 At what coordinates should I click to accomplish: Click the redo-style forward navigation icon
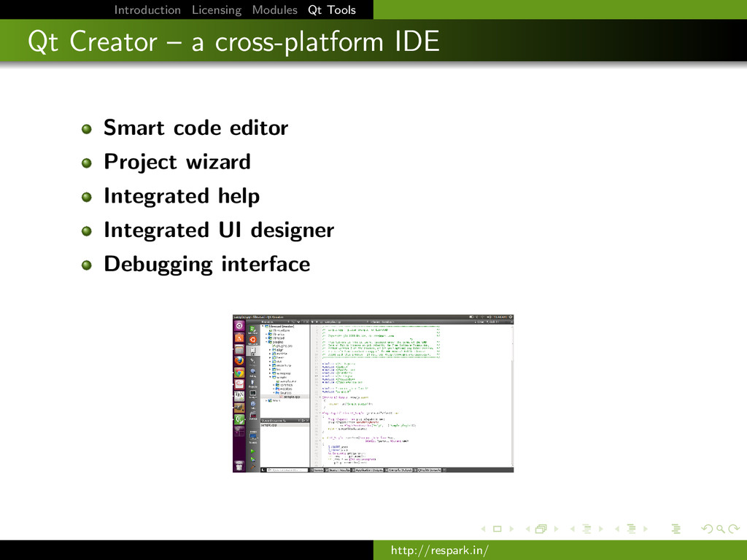click(734, 529)
